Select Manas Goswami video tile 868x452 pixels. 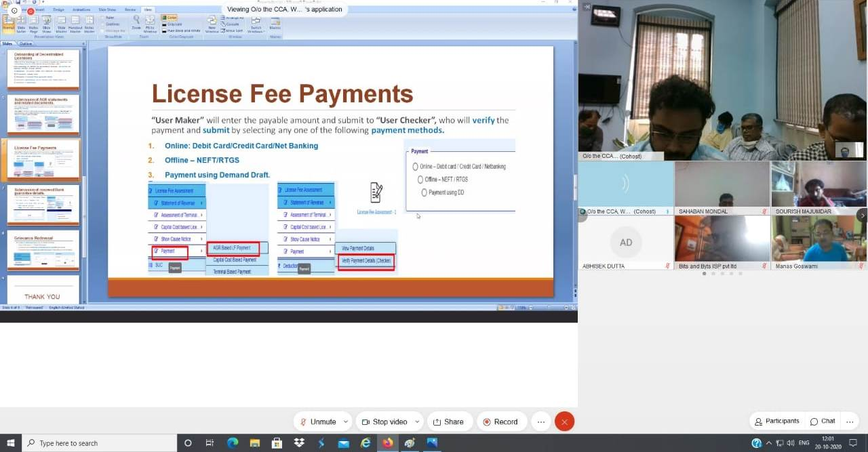pos(818,243)
